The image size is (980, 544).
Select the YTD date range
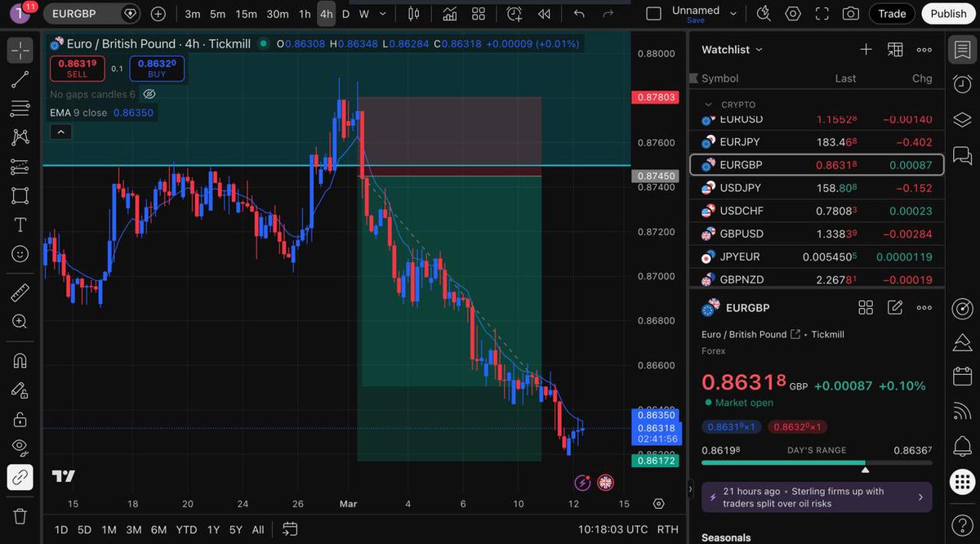(186, 529)
